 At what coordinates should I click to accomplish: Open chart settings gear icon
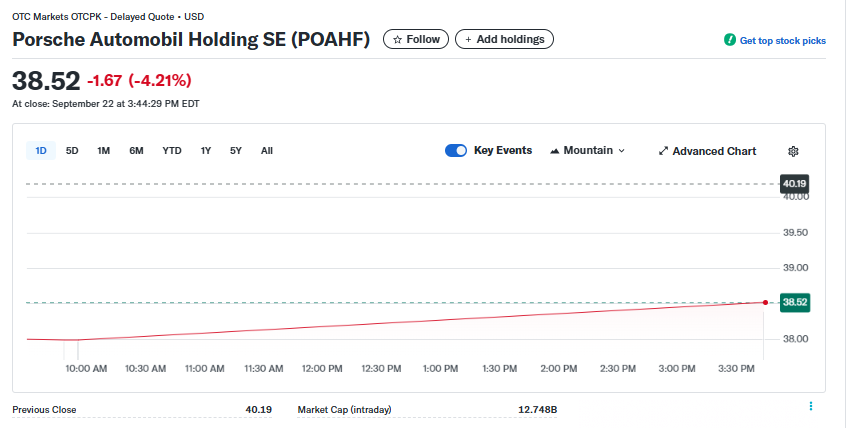click(x=793, y=151)
